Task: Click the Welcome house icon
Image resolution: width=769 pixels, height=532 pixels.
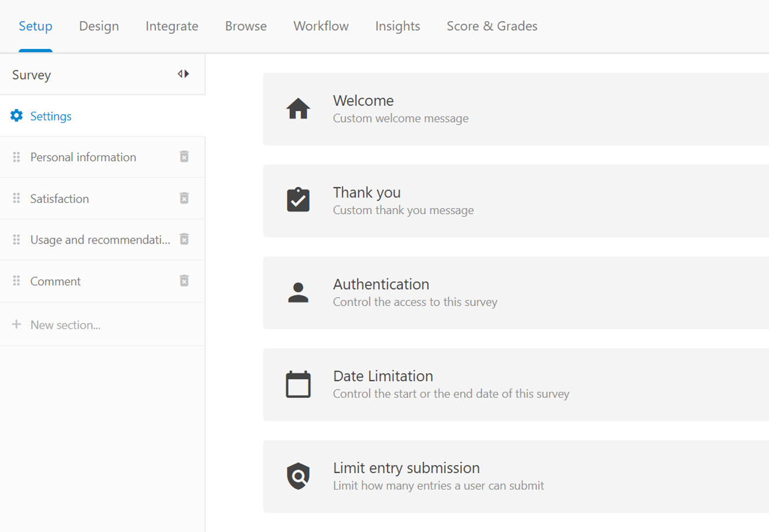Action: point(298,109)
